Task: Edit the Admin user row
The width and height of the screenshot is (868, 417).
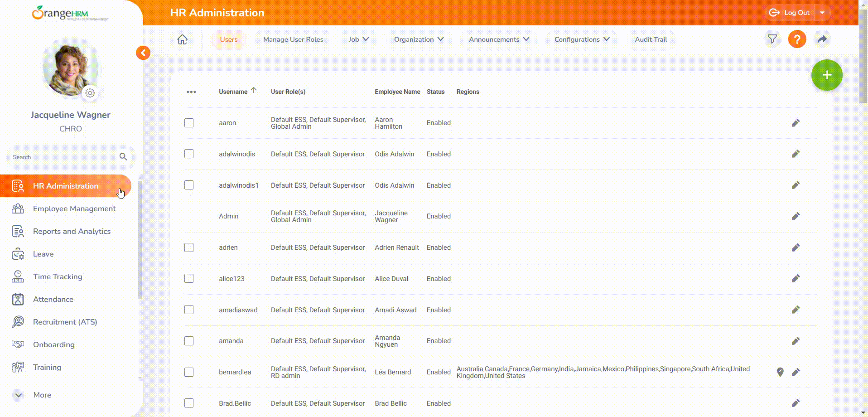Action: point(796,216)
